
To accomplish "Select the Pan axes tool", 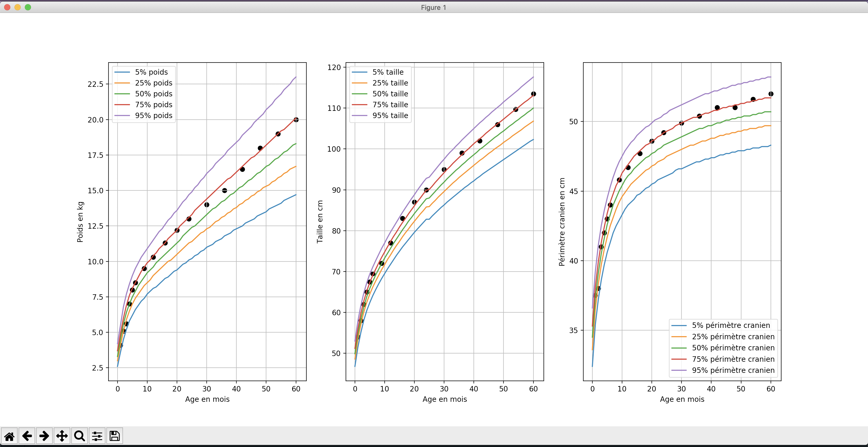I will click(62, 436).
